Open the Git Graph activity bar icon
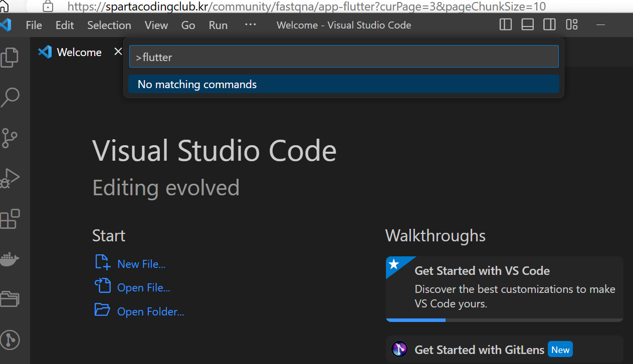 point(10,340)
